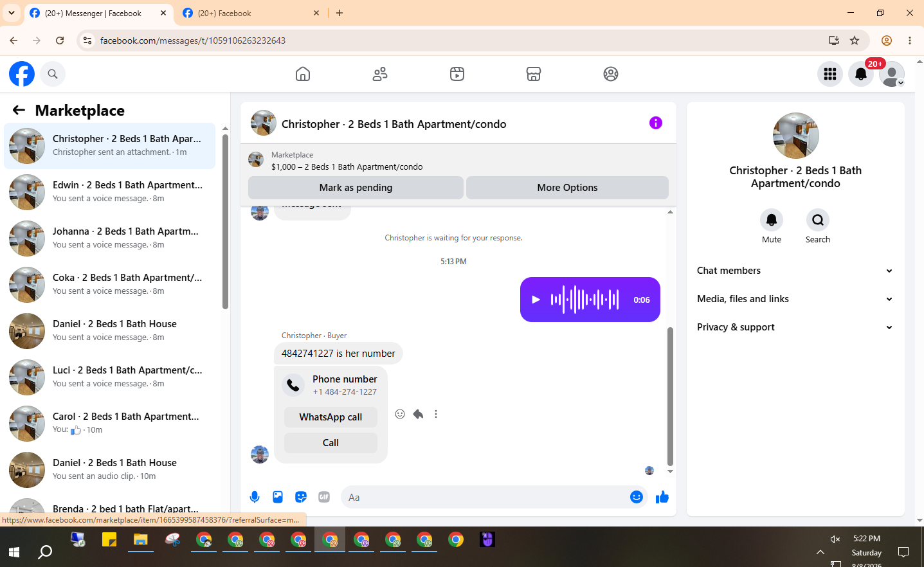The image size is (924, 567).
Task: Expand the Chat members section
Action: pyautogui.click(x=795, y=271)
